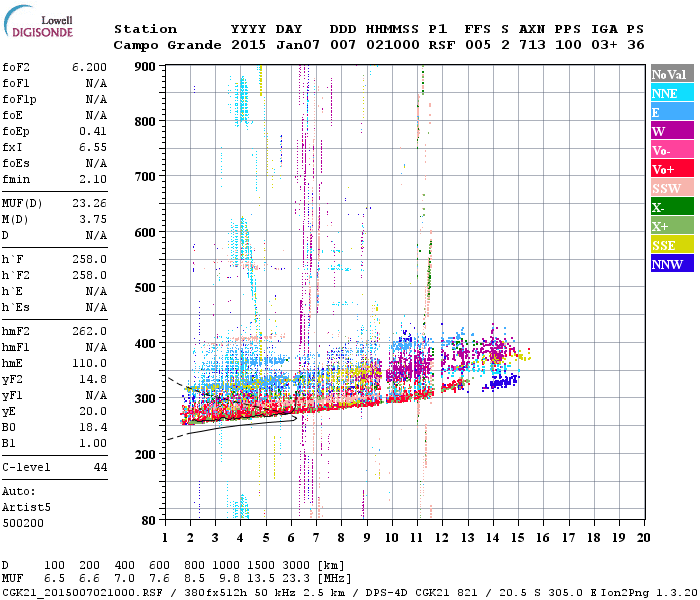Click the 15 MHz frequency axis label

(518, 538)
